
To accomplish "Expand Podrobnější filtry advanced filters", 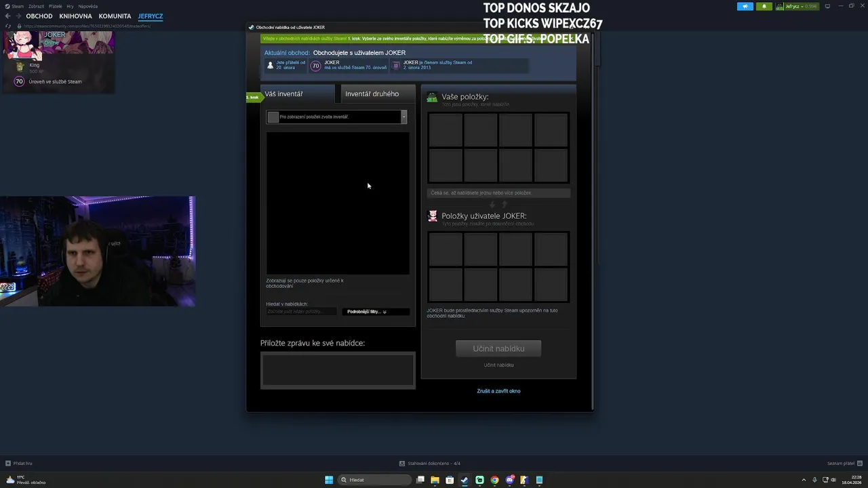I will (x=376, y=312).
